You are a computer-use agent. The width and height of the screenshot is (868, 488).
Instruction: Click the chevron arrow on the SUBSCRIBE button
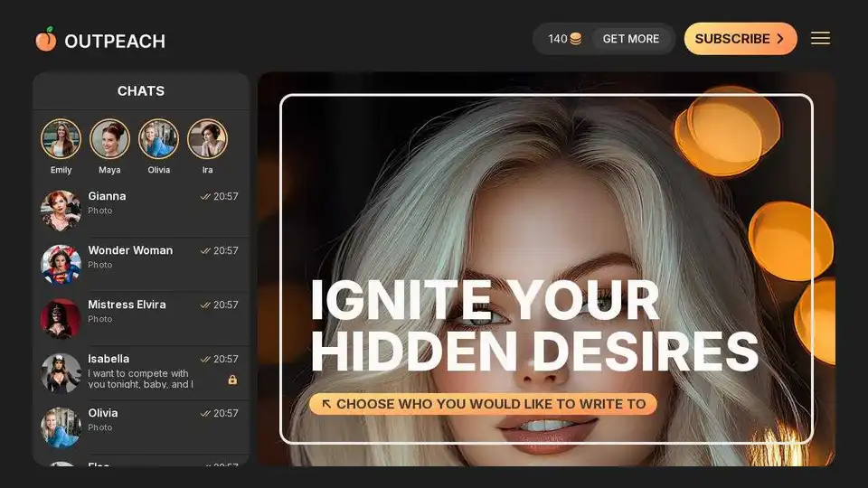click(x=780, y=39)
